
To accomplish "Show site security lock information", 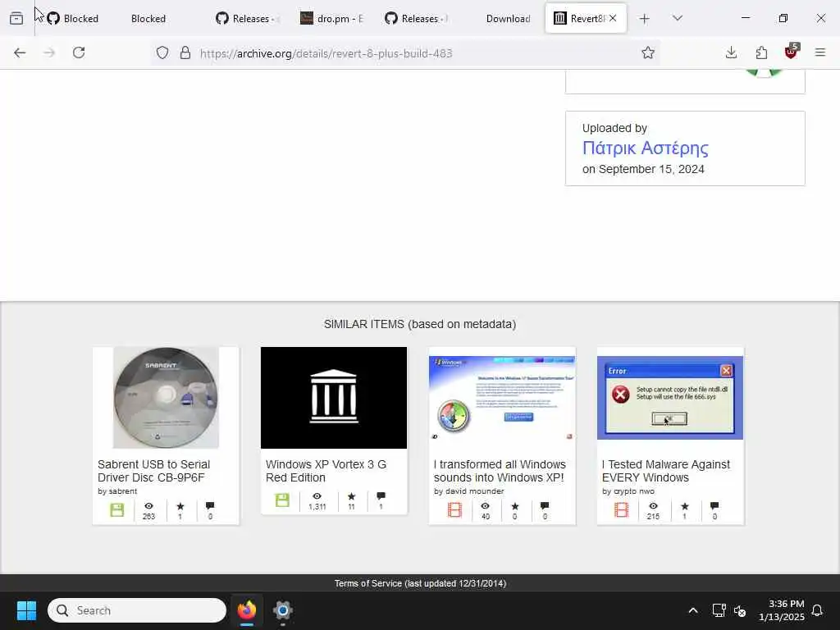I will (185, 52).
